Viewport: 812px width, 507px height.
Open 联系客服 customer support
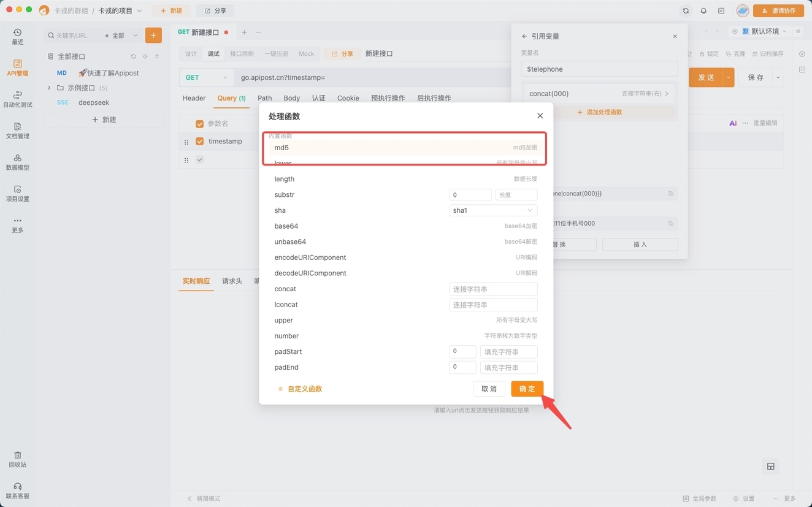coord(17,490)
